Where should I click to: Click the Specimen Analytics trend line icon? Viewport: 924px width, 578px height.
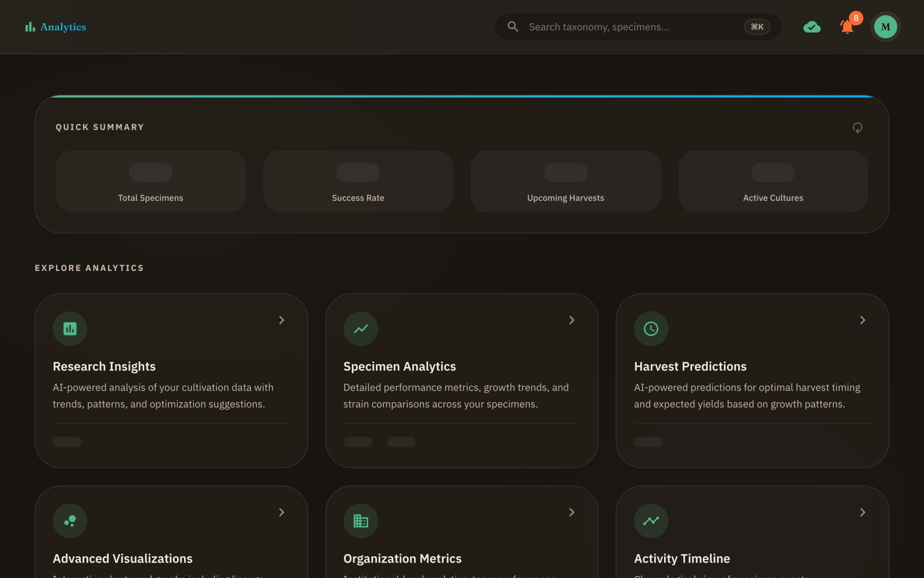click(x=360, y=329)
